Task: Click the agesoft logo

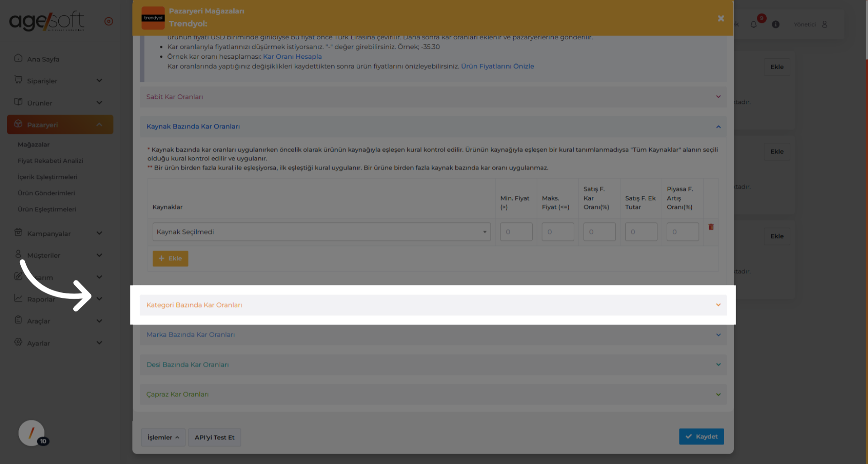Action: click(x=47, y=21)
